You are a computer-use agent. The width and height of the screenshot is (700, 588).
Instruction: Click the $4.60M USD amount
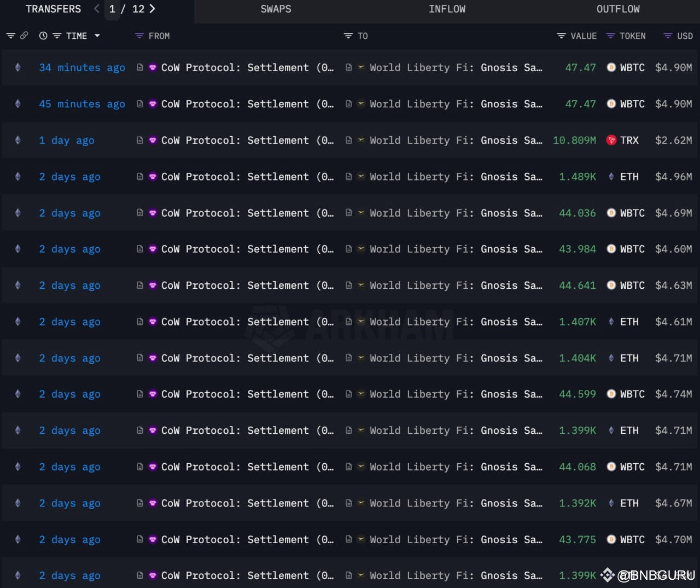pos(674,249)
